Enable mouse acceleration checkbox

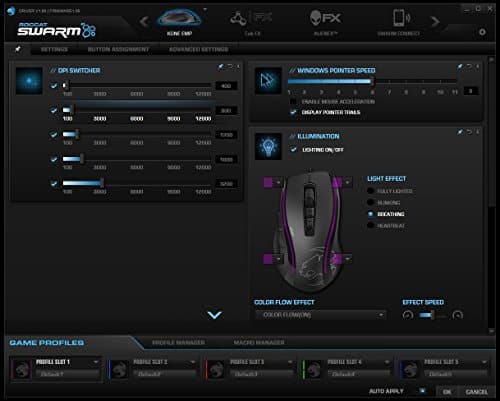point(293,101)
